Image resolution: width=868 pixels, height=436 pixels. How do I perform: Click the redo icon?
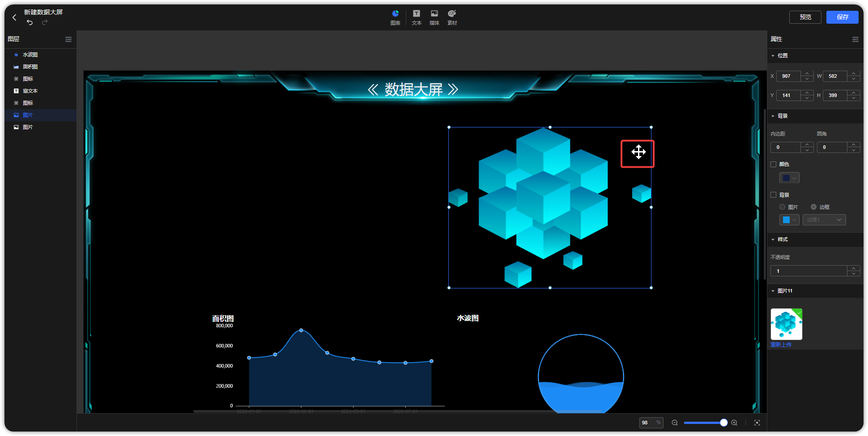click(45, 22)
